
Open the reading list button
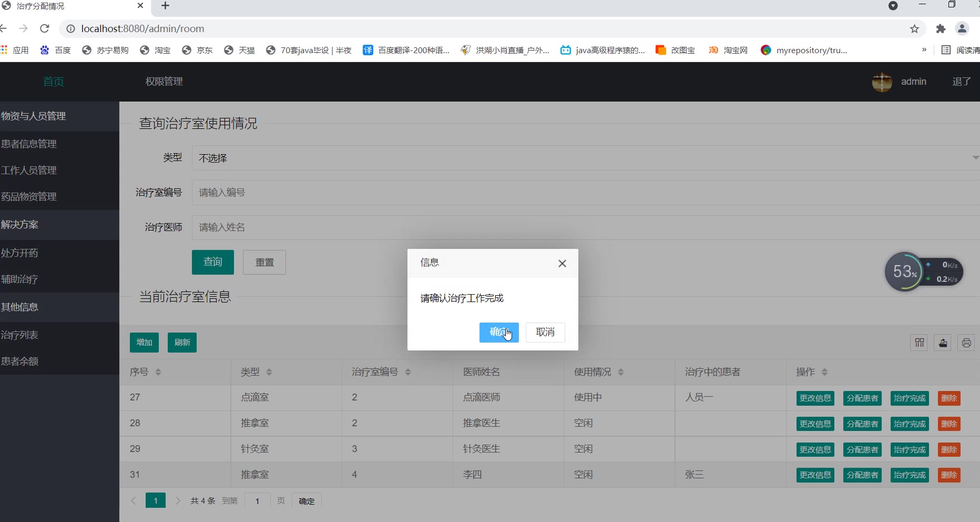960,50
